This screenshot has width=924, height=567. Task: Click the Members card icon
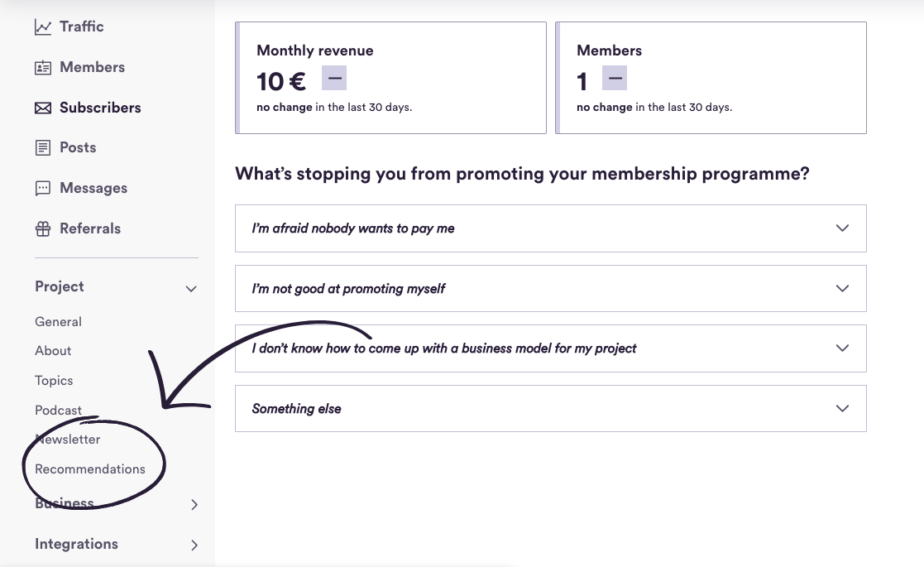(43, 68)
